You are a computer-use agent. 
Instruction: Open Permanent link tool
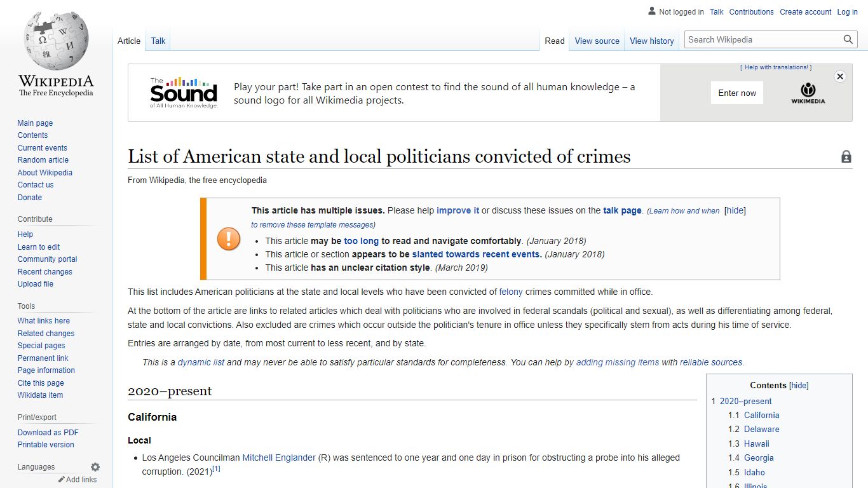click(43, 358)
